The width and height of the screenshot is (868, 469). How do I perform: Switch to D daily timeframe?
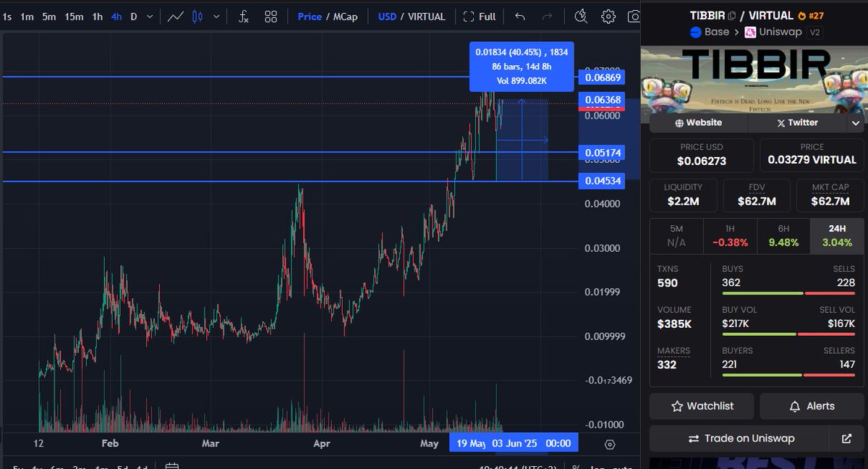coord(134,16)
